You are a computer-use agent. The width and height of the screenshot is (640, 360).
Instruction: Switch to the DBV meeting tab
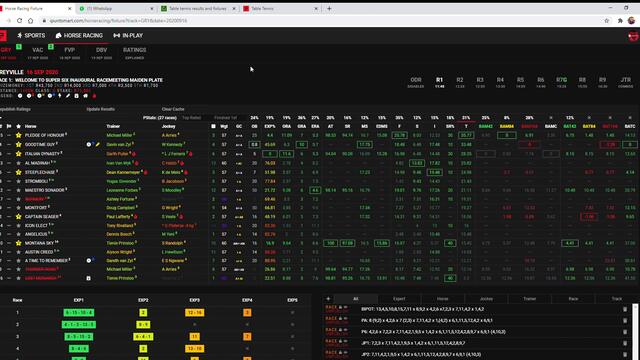(x=101, y=53)
